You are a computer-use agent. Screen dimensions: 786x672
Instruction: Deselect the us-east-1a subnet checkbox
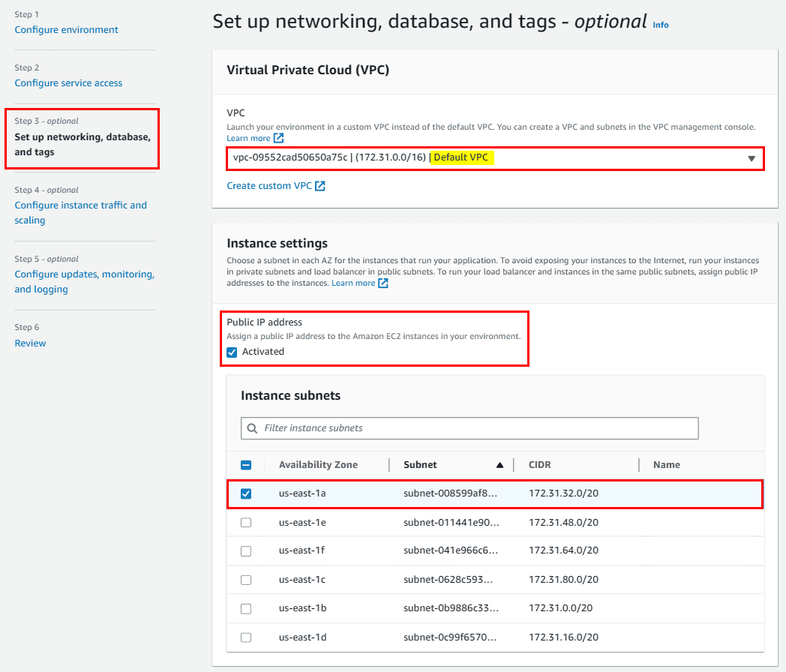tap(246, 493)
